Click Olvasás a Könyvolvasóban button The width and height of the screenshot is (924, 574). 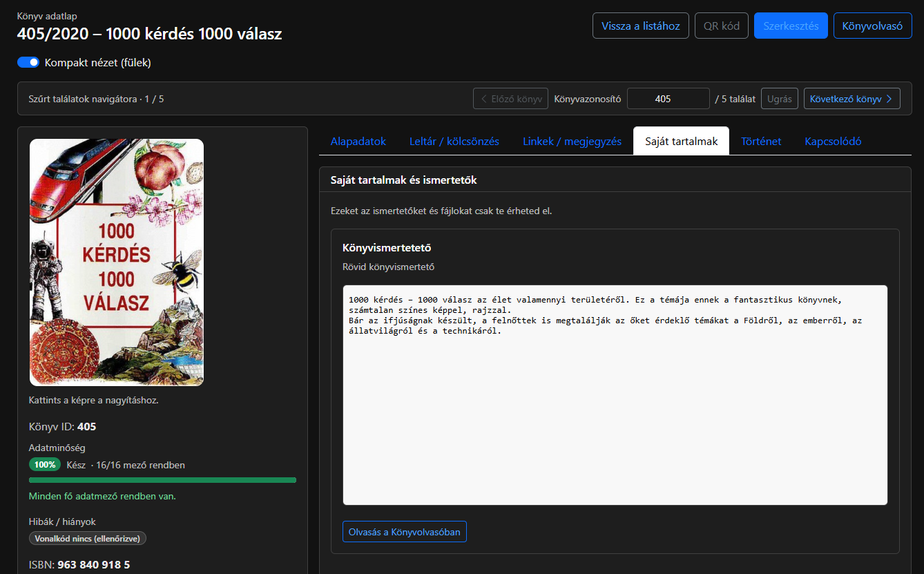(x=405, y=532)
